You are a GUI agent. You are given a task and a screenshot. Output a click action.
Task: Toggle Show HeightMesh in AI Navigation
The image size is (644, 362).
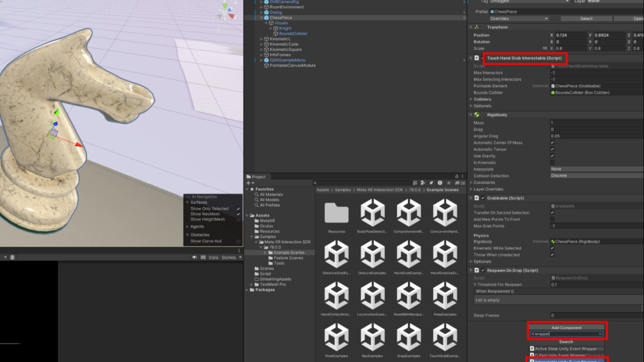click(x=238, y=220)
